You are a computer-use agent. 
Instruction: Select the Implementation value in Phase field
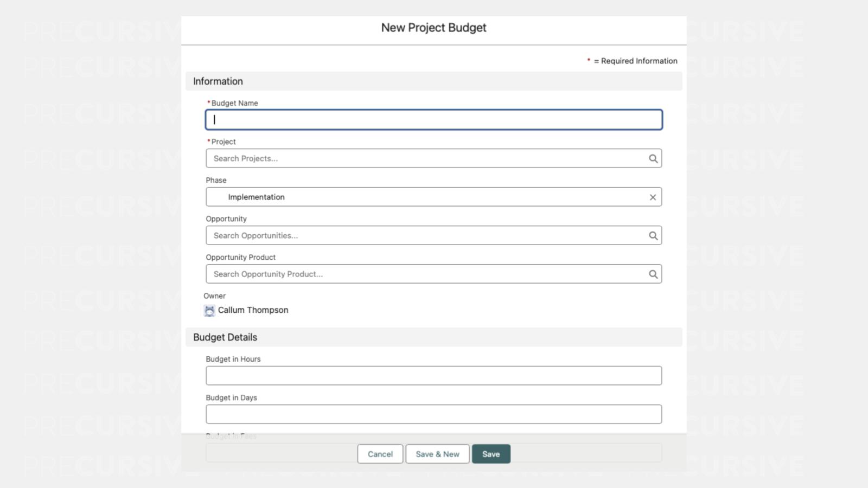(x=256, y=197)
